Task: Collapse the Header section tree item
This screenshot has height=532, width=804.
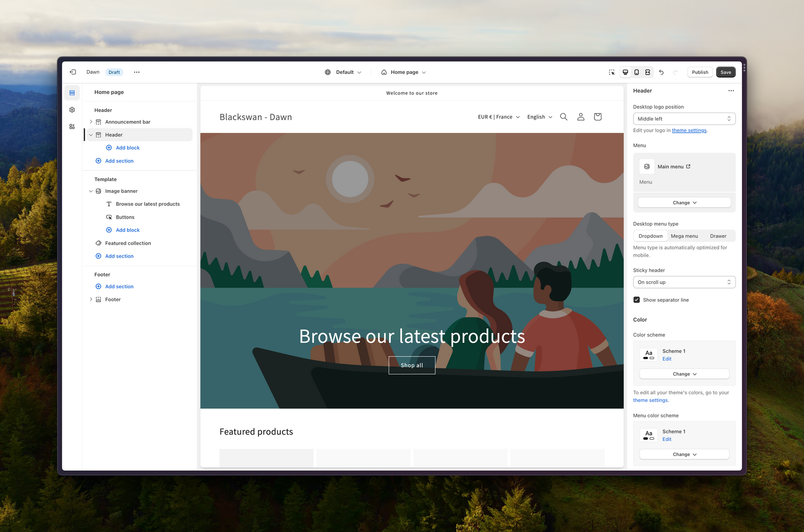Action: tap(91, 134)
